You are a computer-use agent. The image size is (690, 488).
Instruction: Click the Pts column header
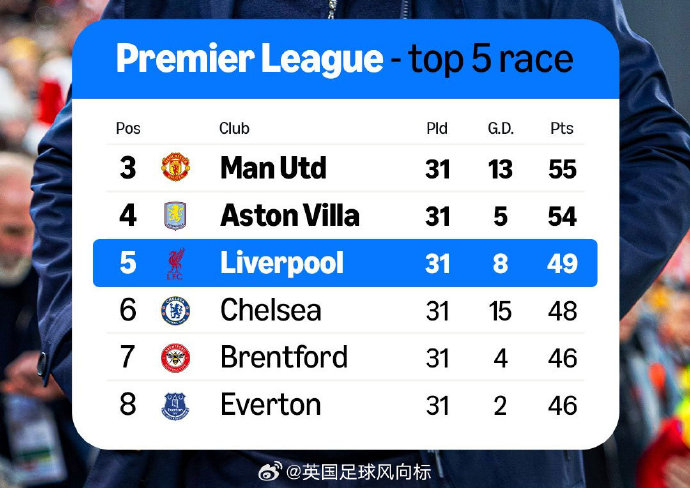click(562, 128)
